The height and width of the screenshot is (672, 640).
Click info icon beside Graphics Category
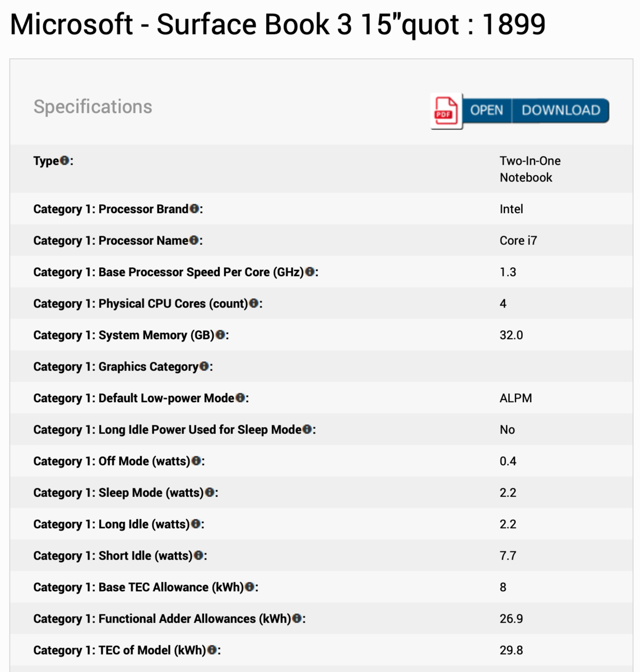pos(204,366)
